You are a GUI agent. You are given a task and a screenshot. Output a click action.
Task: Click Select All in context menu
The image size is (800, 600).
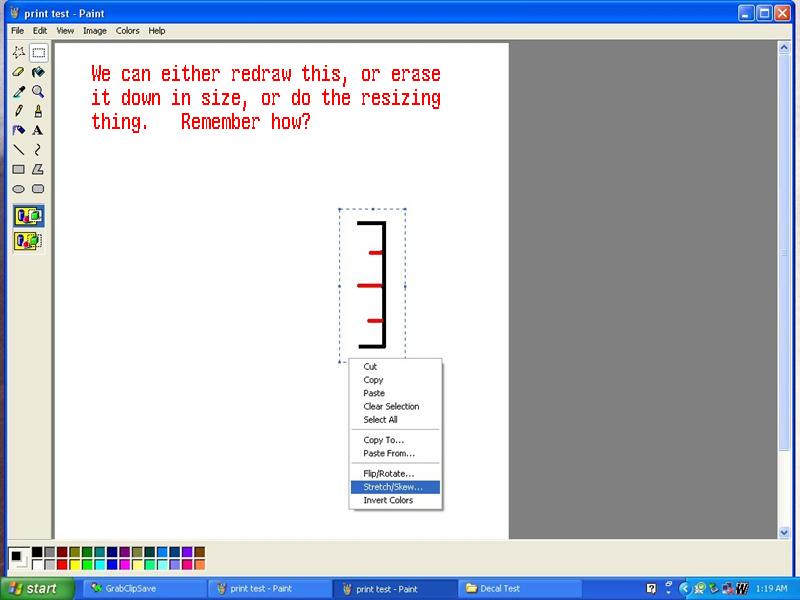(x=395, y=419)
